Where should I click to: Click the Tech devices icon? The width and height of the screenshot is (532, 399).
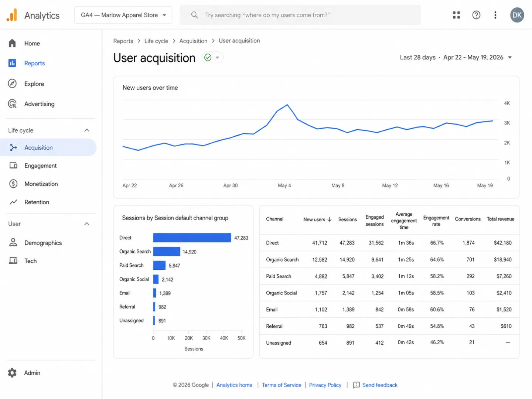13,261
